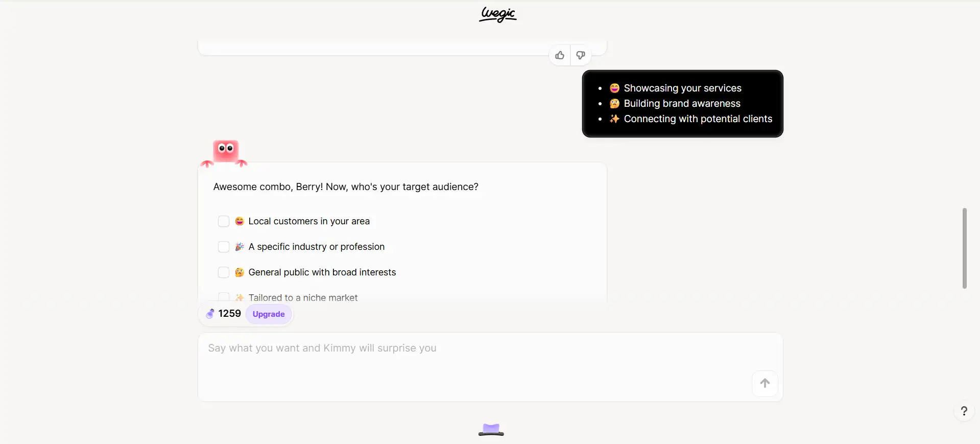
Task: Click Showcasing your services text
Action: [x=682, y=88]
